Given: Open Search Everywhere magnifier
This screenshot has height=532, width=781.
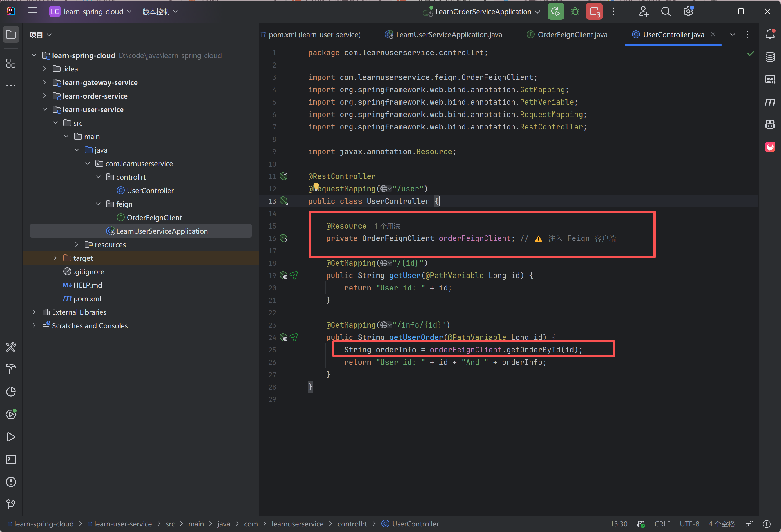Looking at the screenshot, I should [665, 12].
